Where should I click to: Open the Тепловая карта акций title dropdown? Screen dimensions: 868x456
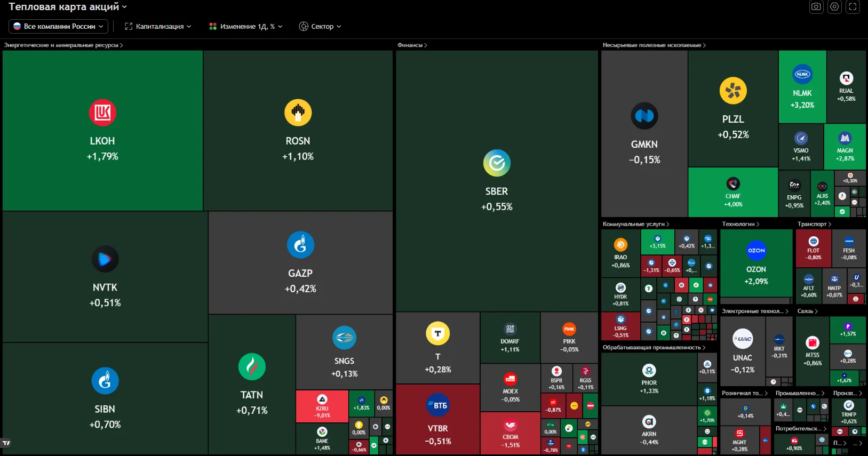[68, 7]
